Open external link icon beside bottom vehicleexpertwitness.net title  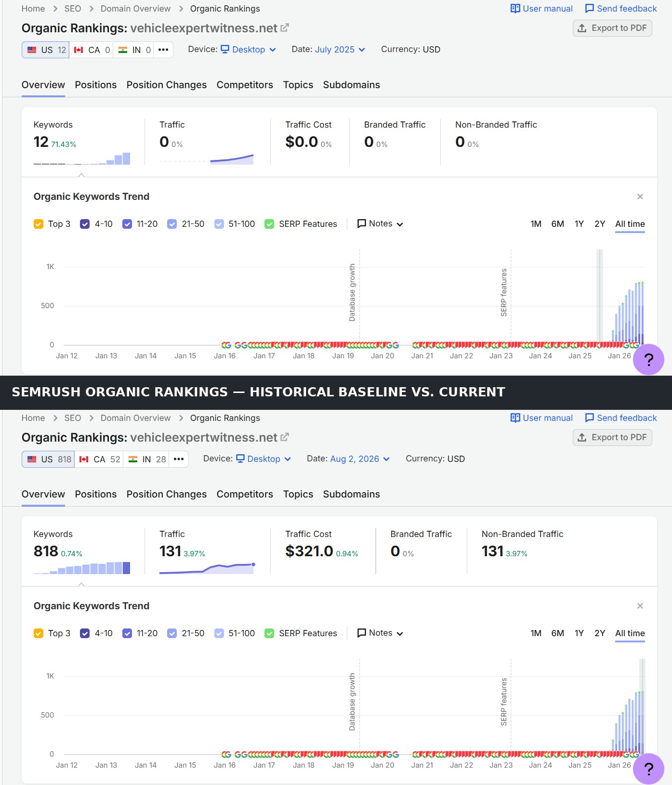[285, 437]
